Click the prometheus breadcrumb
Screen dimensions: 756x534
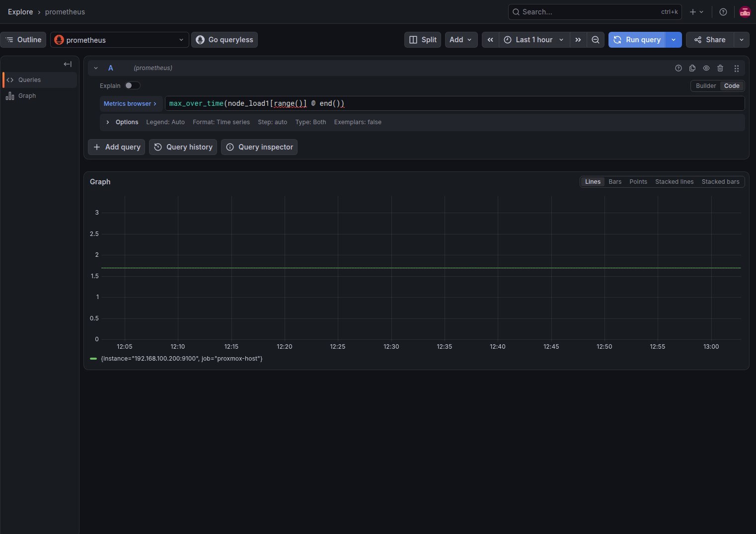click(x=65, y=12)
